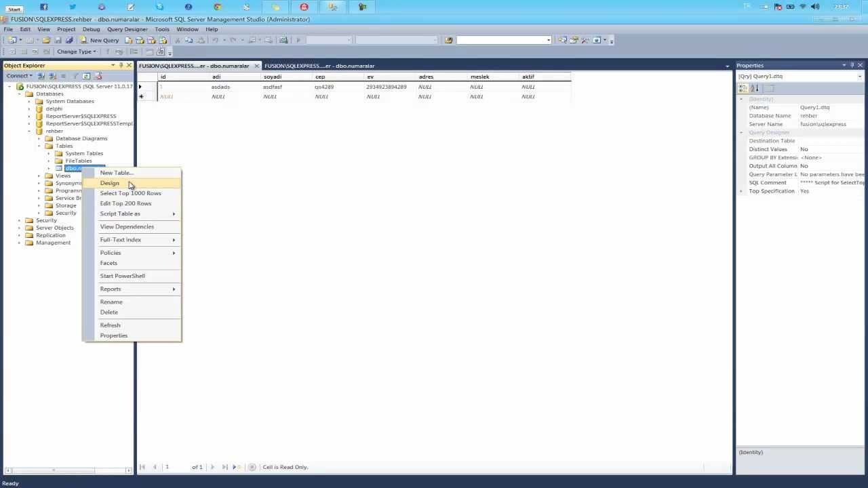Image resolution: width=868 pixels, height=488 pixels.
Task: Open the Policies submenu
Action: tap(132, 253)
